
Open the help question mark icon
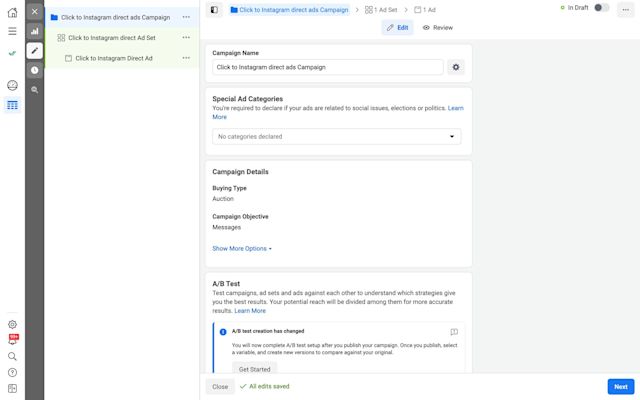pyautogui.click(x=12, y=372)
